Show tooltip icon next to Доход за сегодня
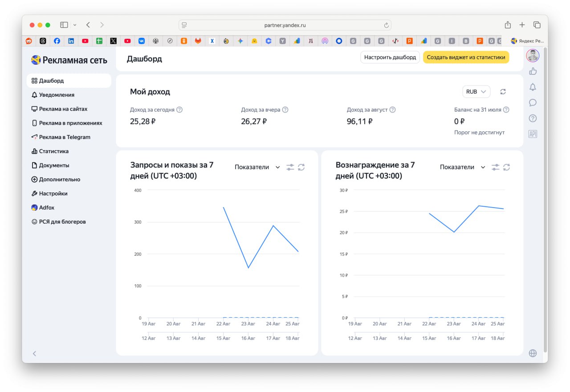570x392 pixels. (179, 110)
